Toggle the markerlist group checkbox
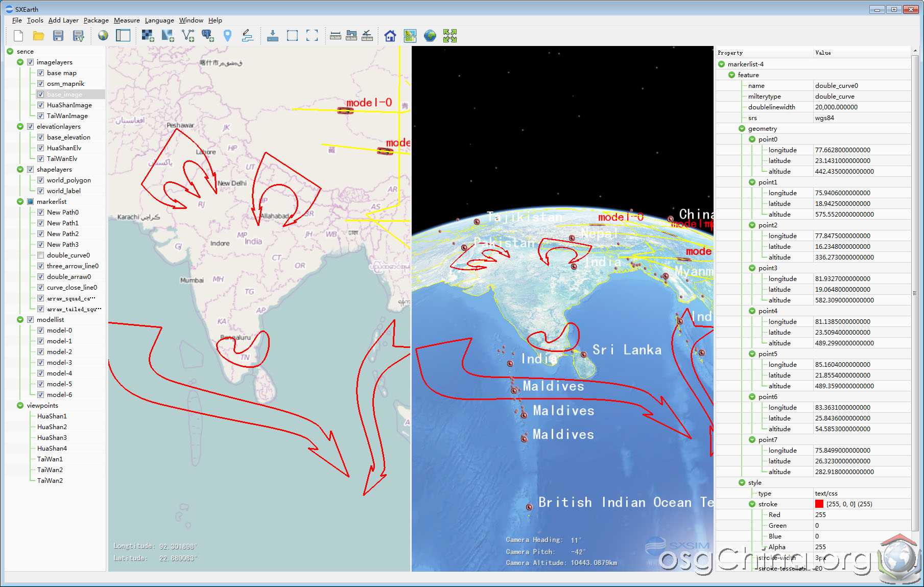Viewport: 924px width, 587px height. (x=30, y=201)
